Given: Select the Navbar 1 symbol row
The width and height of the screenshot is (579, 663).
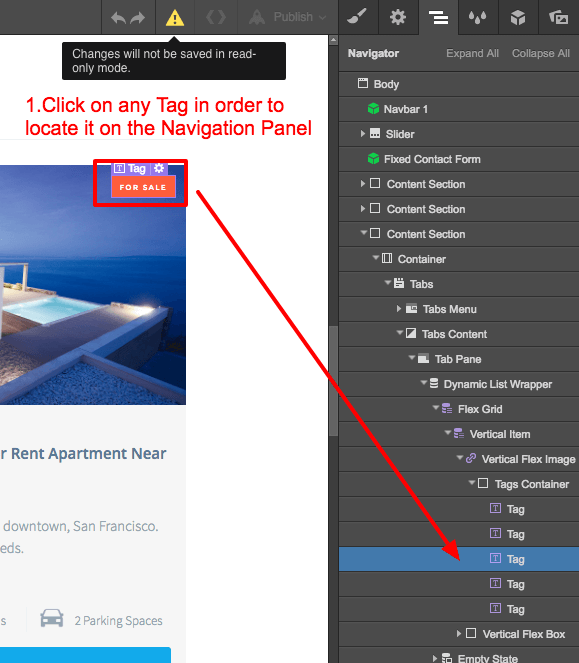Looking at the screenshot, I should pos(459,109).
